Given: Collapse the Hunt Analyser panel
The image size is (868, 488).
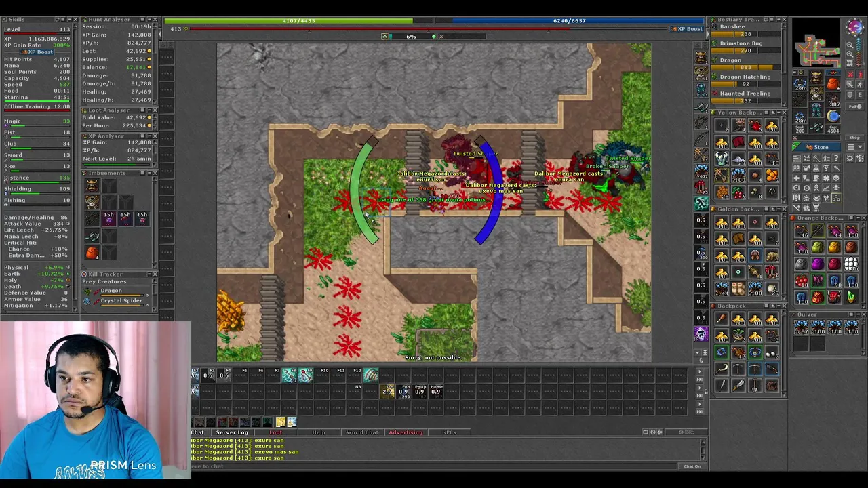Looking at the screenshot, I should [x=149, y=19].
